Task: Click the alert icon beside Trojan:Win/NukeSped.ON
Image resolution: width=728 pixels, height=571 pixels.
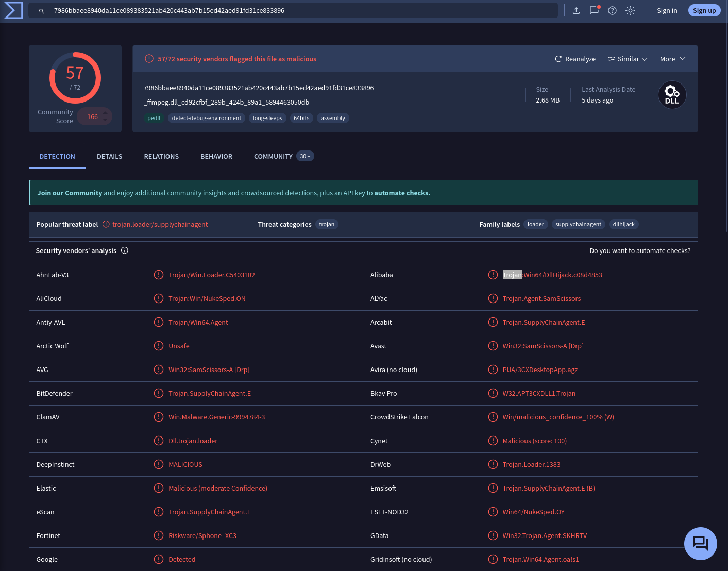Action: click(x=159, y=298)
